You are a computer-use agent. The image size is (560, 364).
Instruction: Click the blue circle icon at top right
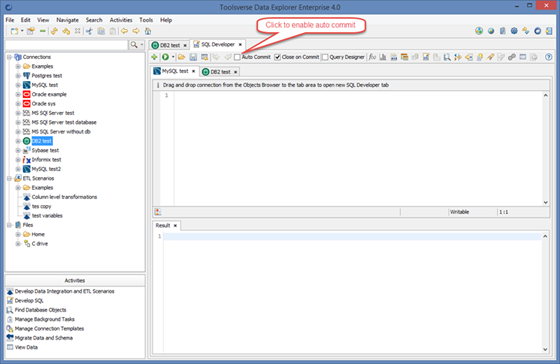click(x=538, y=31)
